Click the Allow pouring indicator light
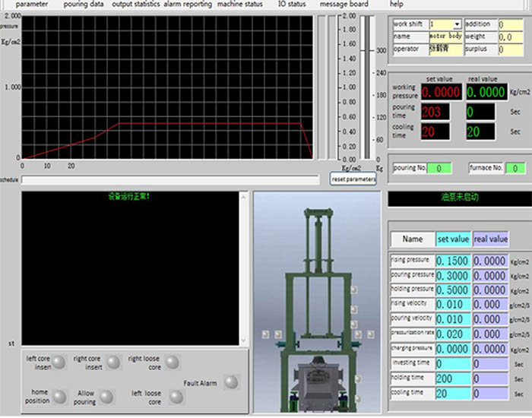Image resolution: width=532 pixels, height=418 pixels. click(x=106, y=397)
